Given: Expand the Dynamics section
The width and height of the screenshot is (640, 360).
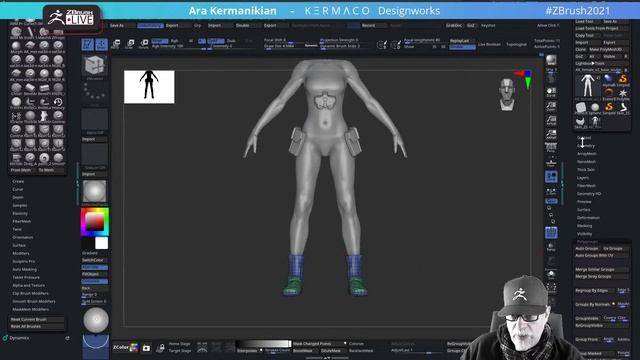Looking at the screenshot, I should coord(19,338).
